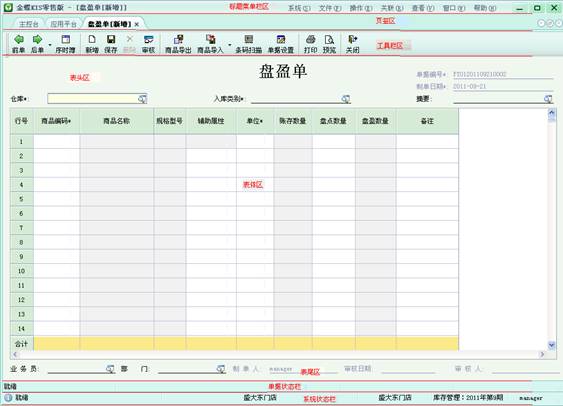Create a new document with 新增

[92, 44]
